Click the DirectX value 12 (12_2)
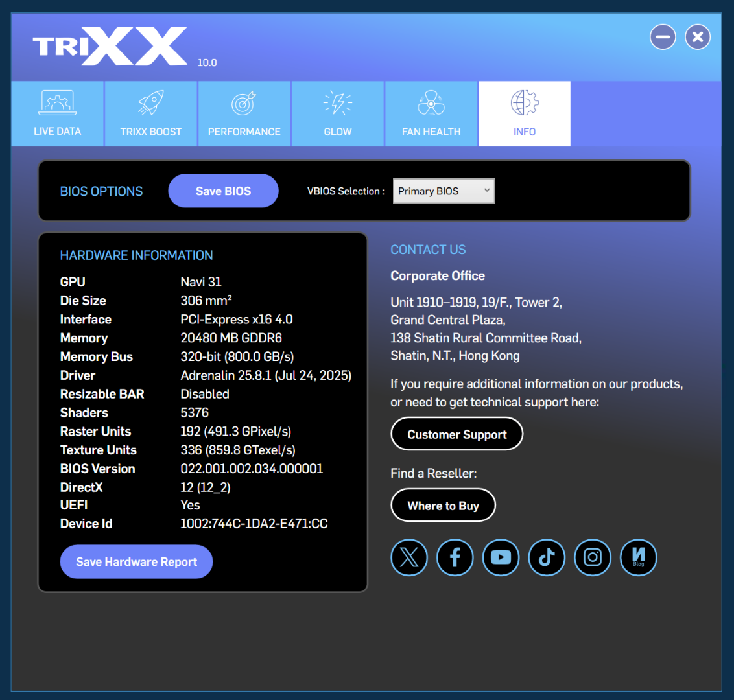Image resolution: width=734 pixels, height=700 pixels. (206, 487)
